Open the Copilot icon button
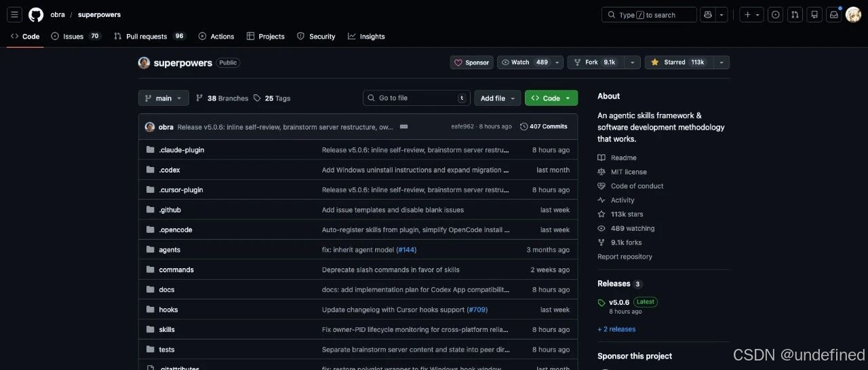The height and width of the screenshot is (370, 868). pyautogui.click(x=708, y=14)
